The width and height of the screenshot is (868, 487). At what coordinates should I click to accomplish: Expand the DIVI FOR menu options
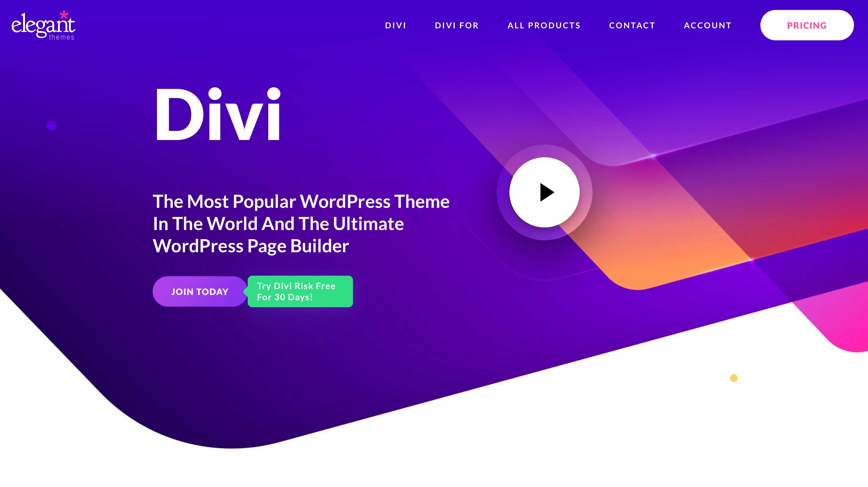pyautogui.click(x=457, y=25)
